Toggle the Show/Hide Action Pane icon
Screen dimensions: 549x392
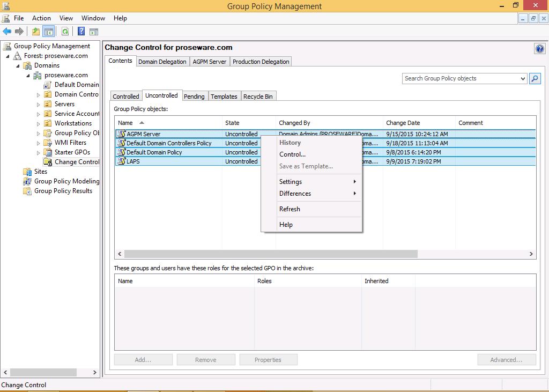coord(94,32)
